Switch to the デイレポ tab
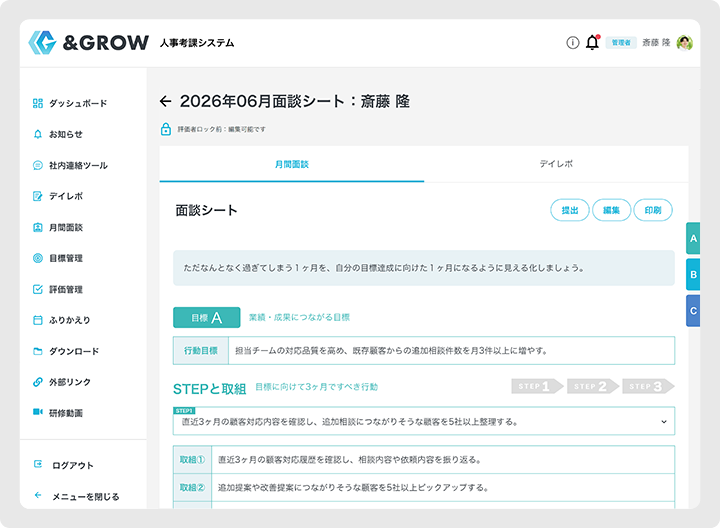Image resolution: width=720 pixels, height=528 pixels. [x=556, y=164]
